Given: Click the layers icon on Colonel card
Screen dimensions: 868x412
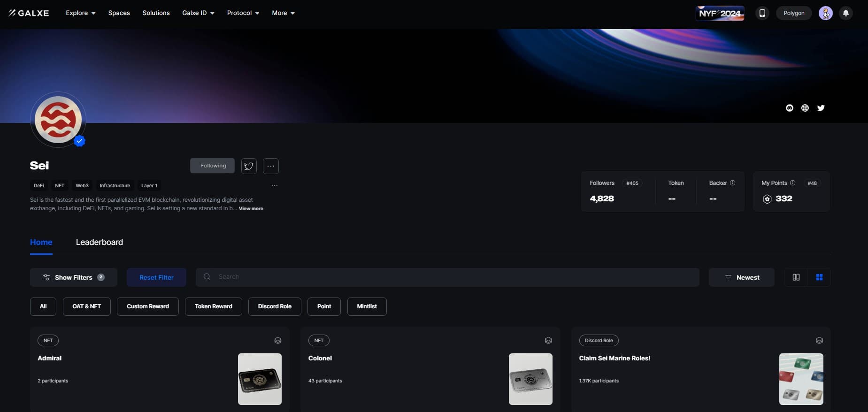Looking at the screenshot, I should (548, 340).
